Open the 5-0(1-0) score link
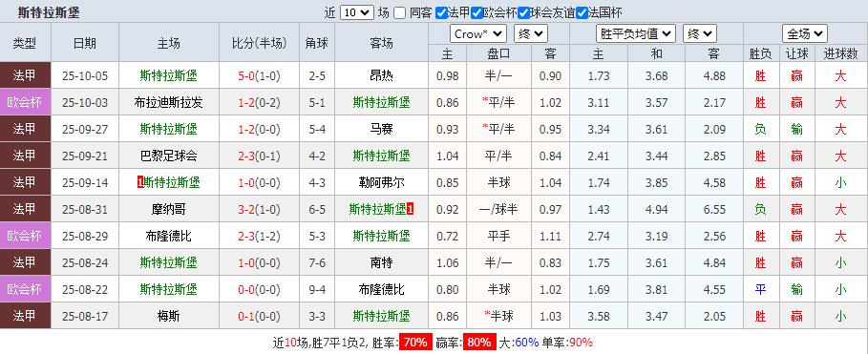This screenshot has height=354, width=868. click(259, 75)
